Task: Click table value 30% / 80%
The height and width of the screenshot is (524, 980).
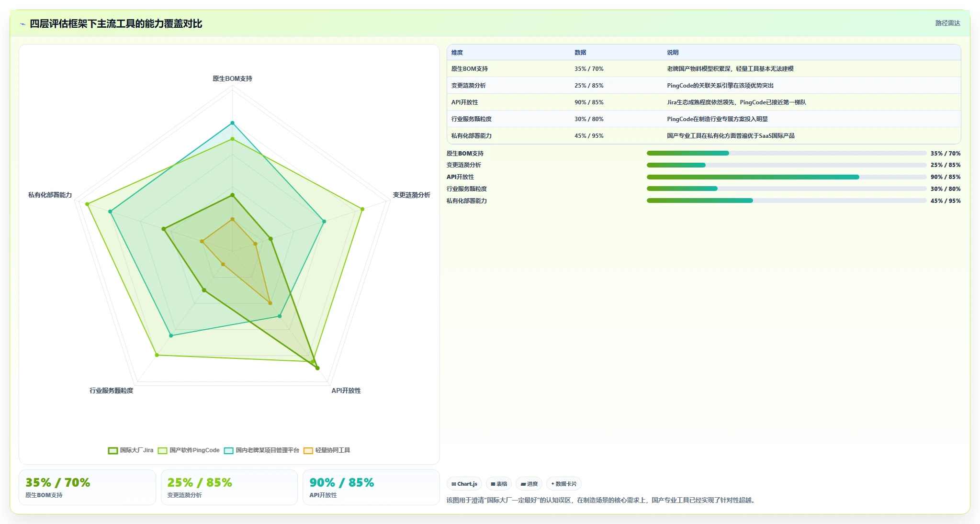Action: pos(589,119)
